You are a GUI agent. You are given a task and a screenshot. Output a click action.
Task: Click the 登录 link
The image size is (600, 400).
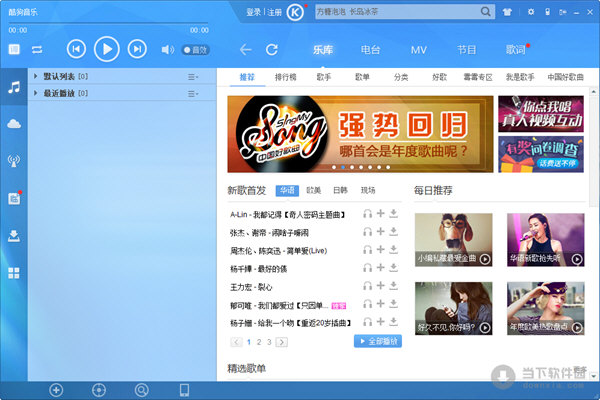coord(253,12)
